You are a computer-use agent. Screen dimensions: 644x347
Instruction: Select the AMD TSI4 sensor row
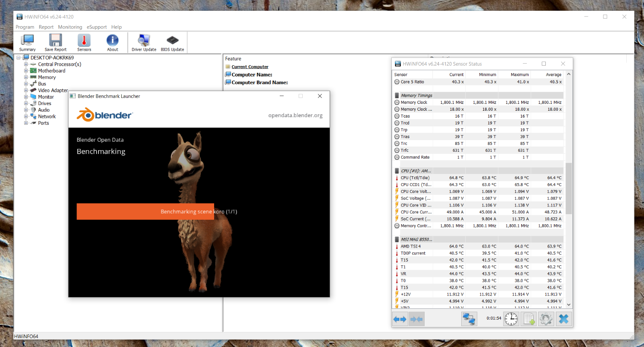[x=478, y=246]
